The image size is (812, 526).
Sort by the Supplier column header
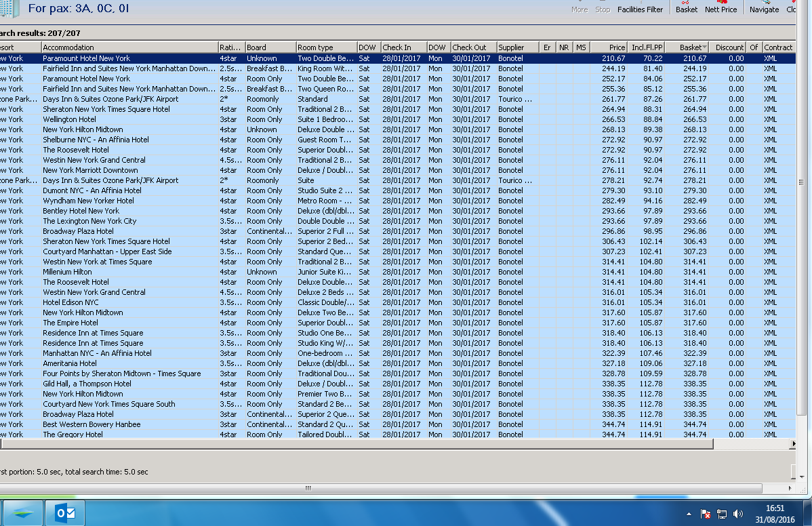518,47
